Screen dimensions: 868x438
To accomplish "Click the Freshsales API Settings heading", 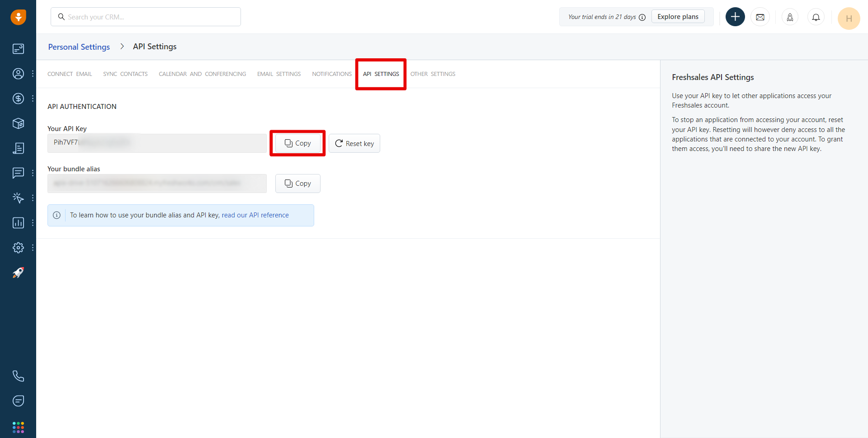I will [x=713, y=77].
